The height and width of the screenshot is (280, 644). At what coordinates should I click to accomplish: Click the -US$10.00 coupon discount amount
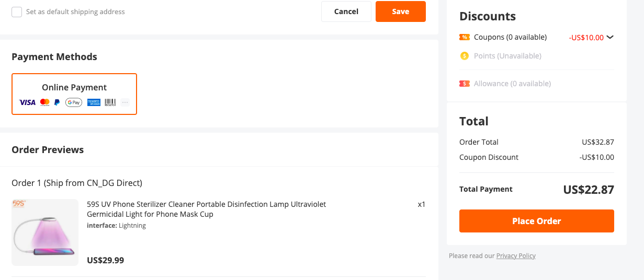coord(586,38)
